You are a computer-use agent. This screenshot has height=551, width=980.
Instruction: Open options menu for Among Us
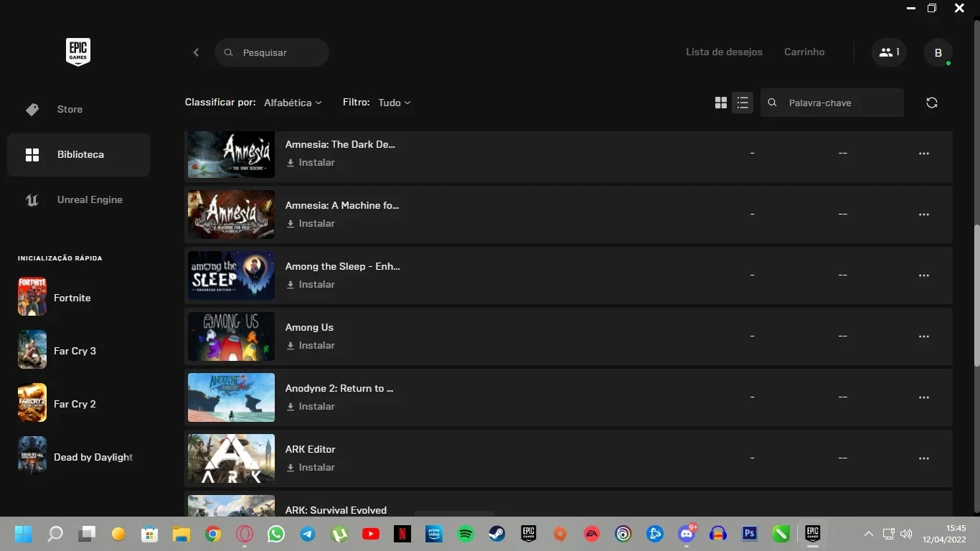pyautogui.click(x=924, y=336)
